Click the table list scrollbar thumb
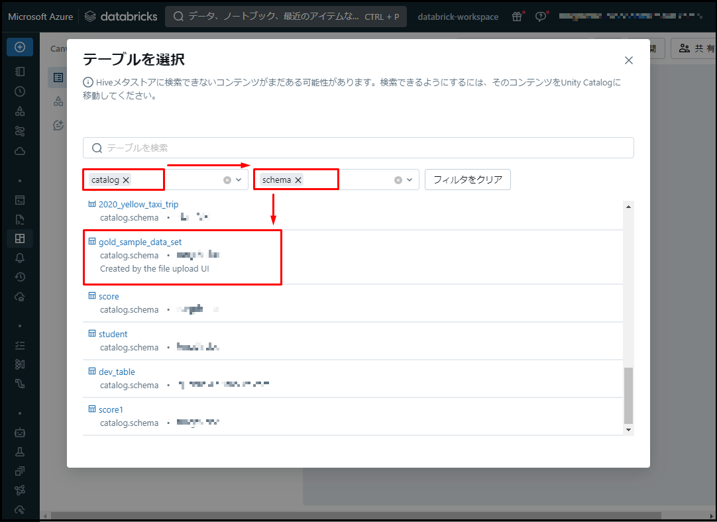The height and width of the screenshot is (522, 717). [x=628, y=396]
